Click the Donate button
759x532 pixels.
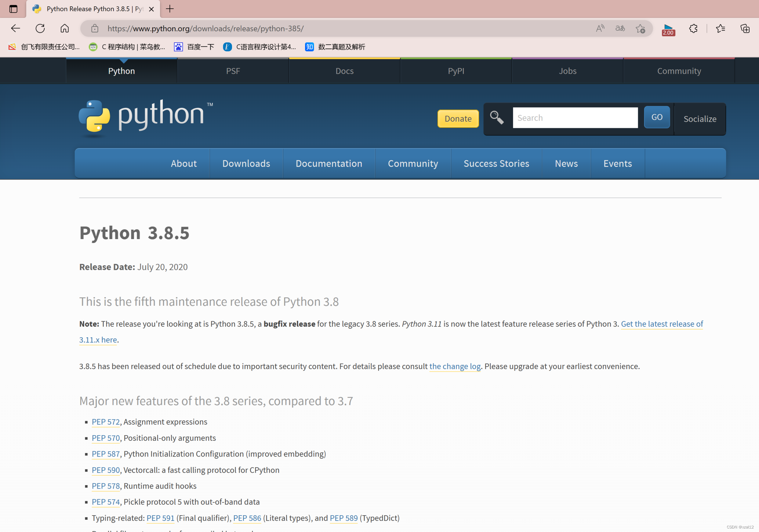[458, 118]
